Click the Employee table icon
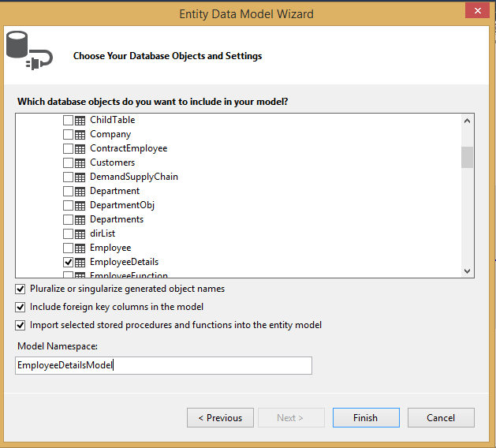 click(80, 248)
